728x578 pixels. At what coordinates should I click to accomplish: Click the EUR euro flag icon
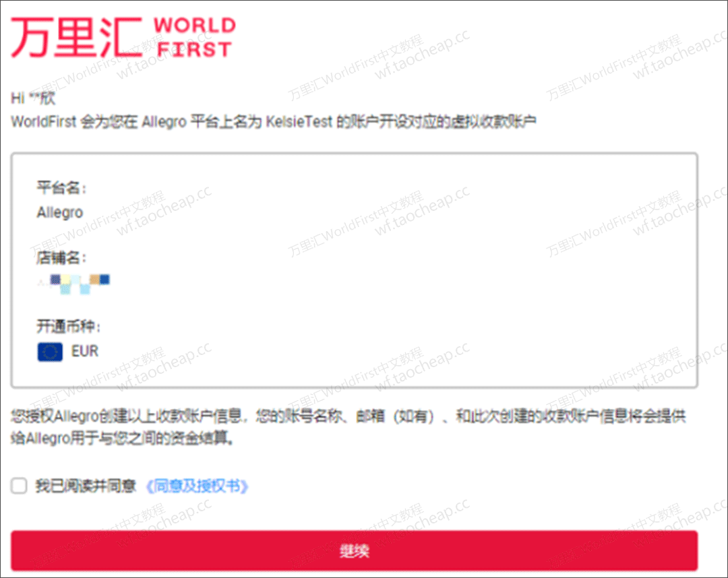[50, 352]
